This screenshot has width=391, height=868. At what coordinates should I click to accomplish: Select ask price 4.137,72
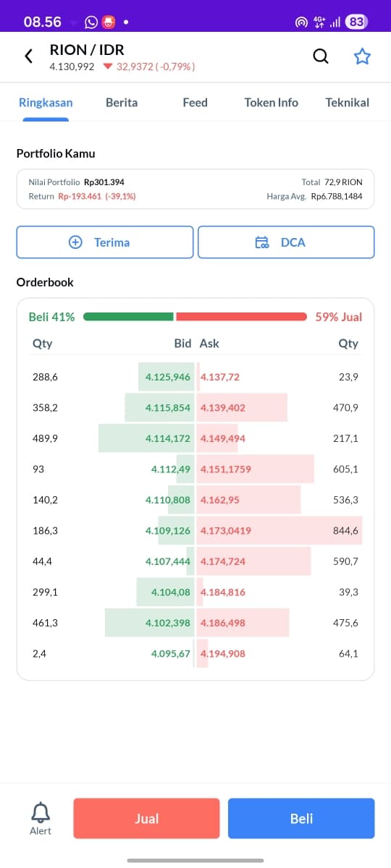click(220, 377)
